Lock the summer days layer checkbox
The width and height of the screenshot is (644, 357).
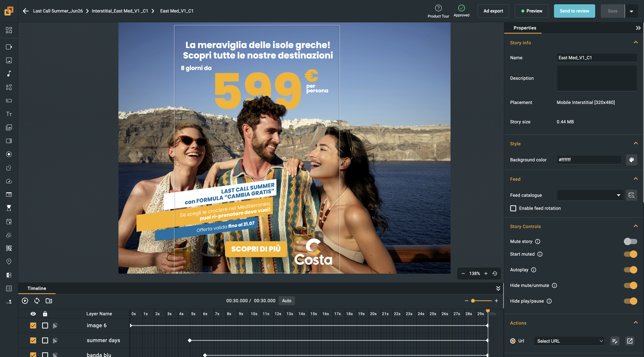point(45,340)
